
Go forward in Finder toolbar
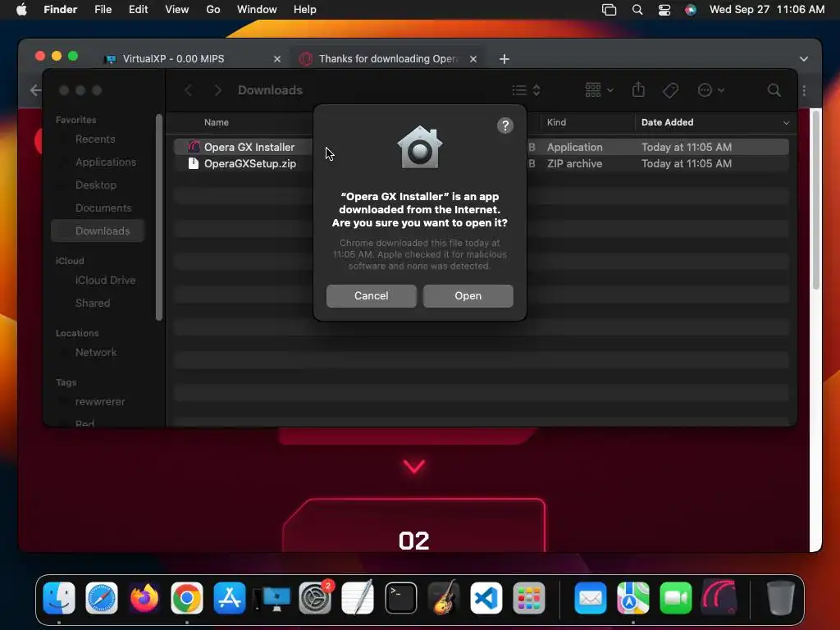217,90
